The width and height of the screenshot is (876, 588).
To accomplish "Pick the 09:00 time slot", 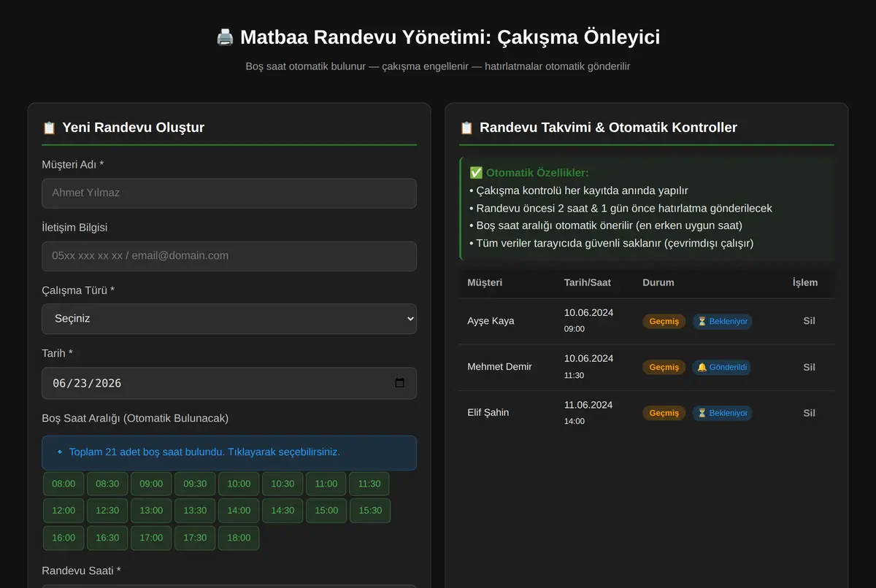I will click(151, 484).
